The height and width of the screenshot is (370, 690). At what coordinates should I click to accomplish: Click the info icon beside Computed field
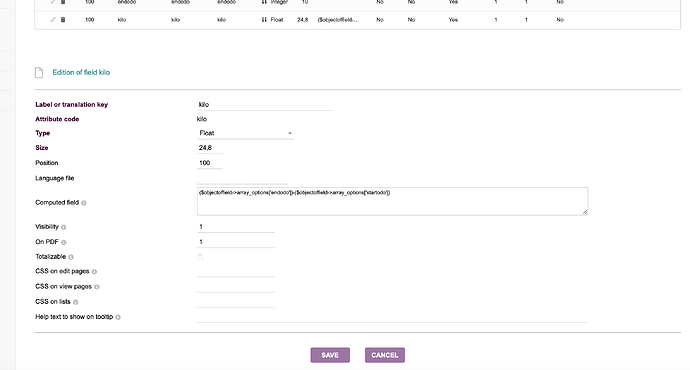(84, 203)
